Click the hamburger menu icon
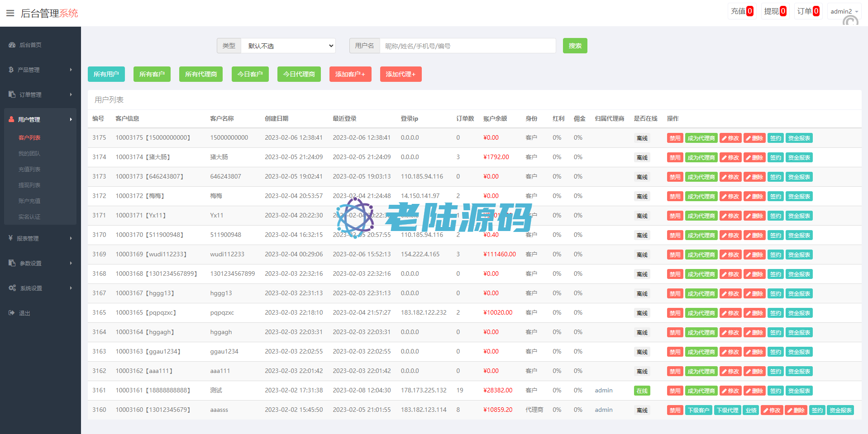 [x=10, y=13]
